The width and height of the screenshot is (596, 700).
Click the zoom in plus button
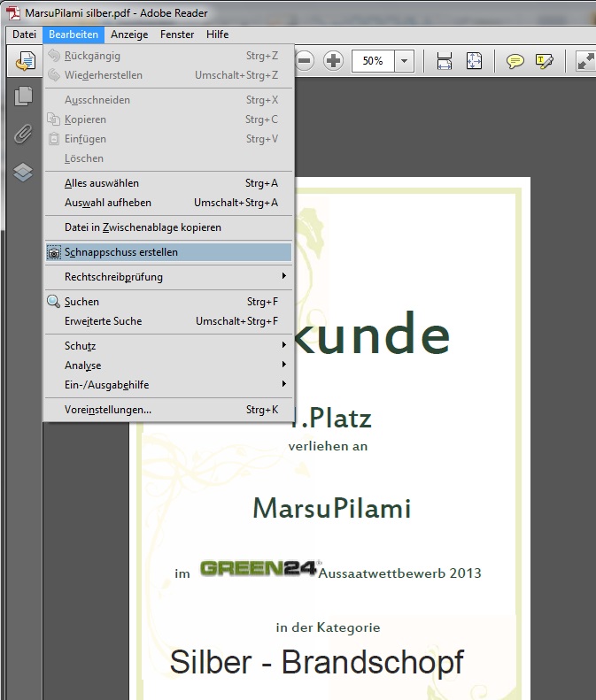tap(333, 61)
